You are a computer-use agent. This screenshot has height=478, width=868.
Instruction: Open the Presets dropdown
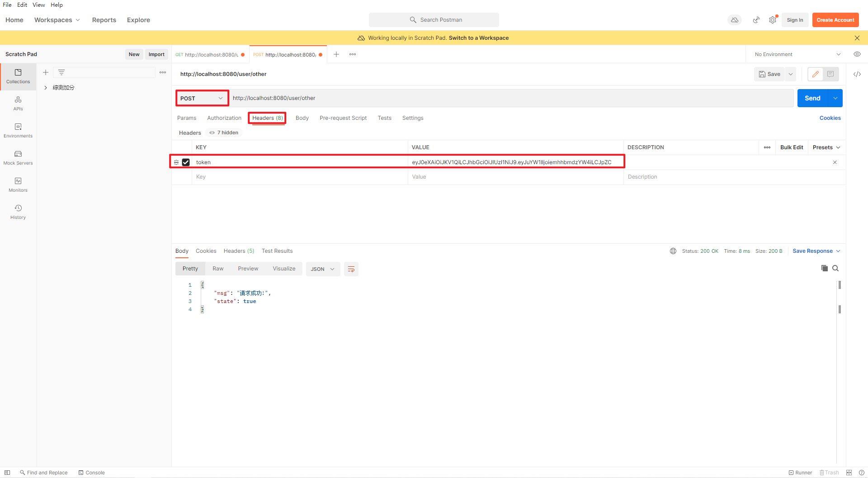coord(826,147)
